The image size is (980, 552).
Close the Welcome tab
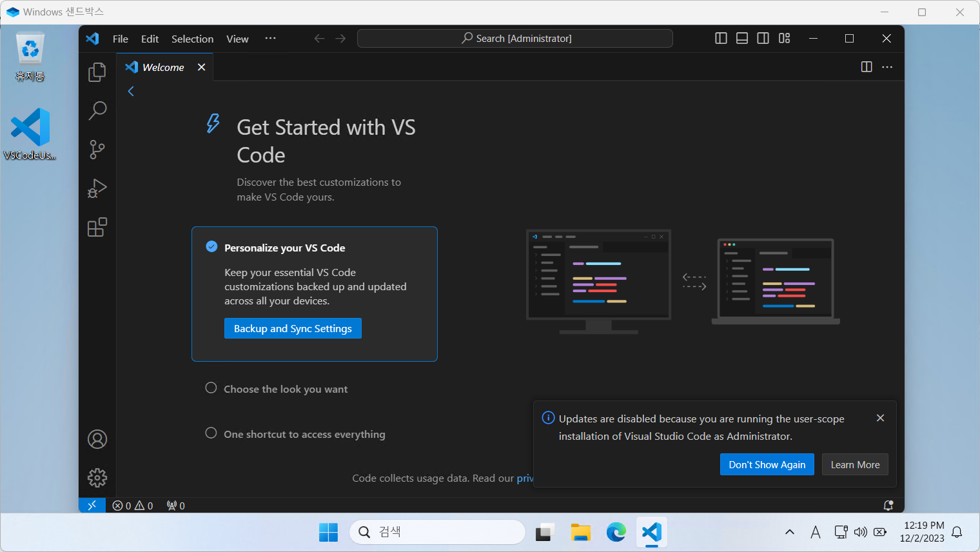[201, 67]
